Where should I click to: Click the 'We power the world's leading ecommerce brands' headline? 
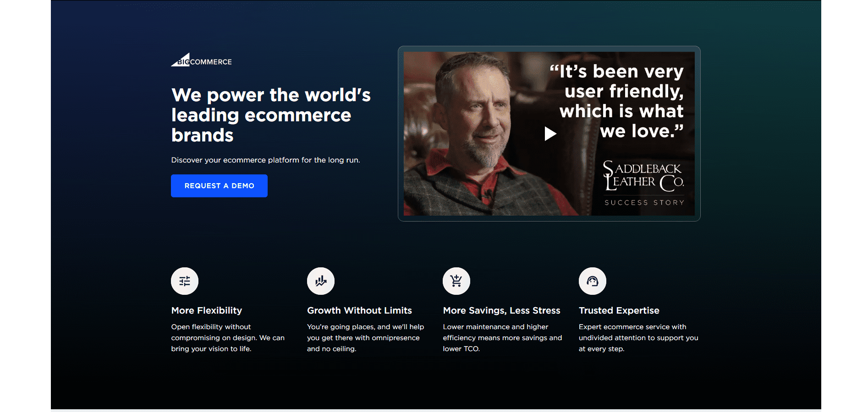click(270, 115)
